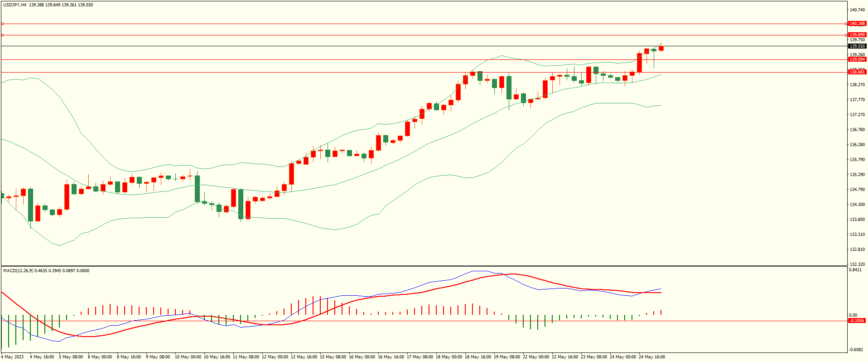Click the 140.740 price axis value

pos(857,10)
